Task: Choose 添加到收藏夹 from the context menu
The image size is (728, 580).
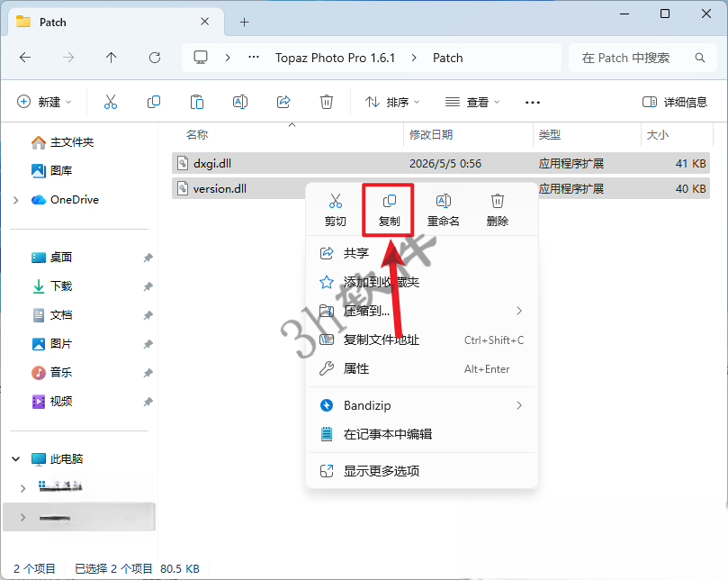Action: pyautogui.click(x=421, y=282)
